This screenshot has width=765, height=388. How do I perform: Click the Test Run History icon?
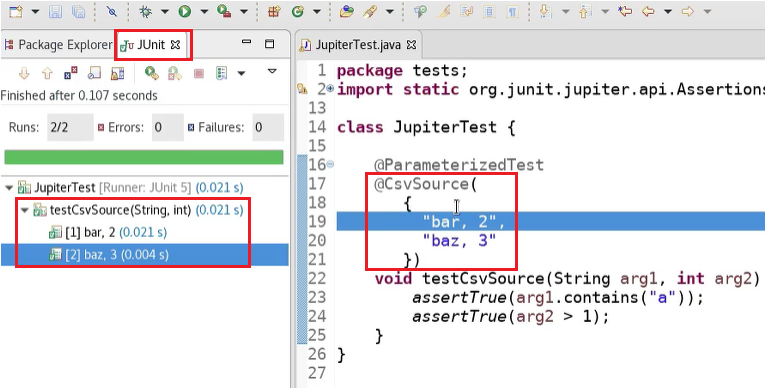(x=221, y=73)
